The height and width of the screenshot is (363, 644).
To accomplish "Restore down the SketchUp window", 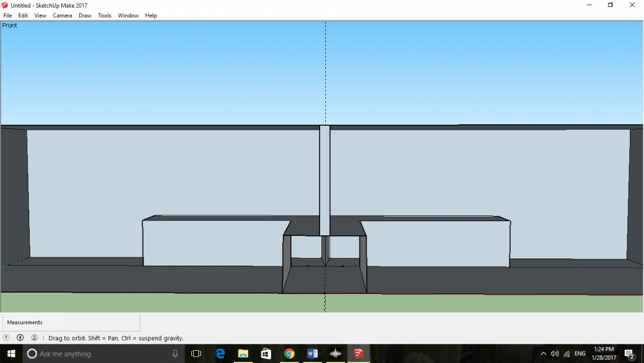I will point(611,5).
